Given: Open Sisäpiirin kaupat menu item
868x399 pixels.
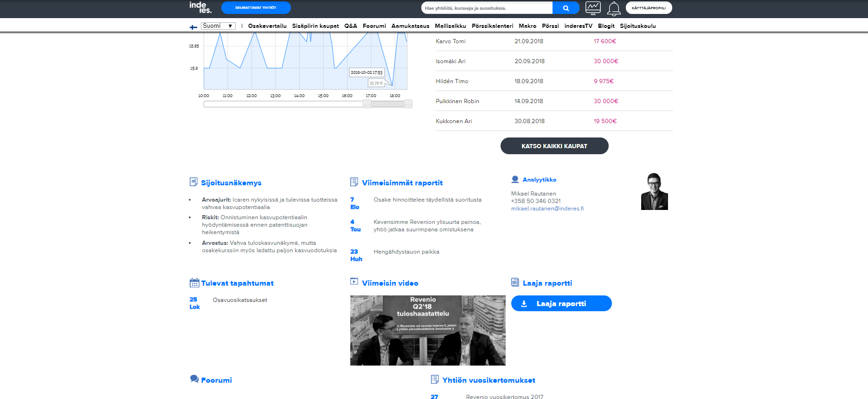Looking at the screenshot, I should point(315,26).
